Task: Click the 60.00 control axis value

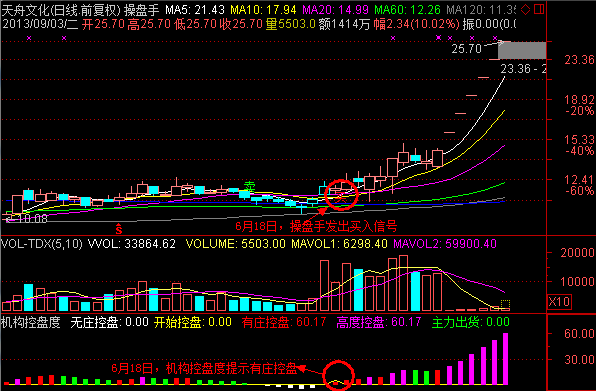Action: (x=579, y=334)
